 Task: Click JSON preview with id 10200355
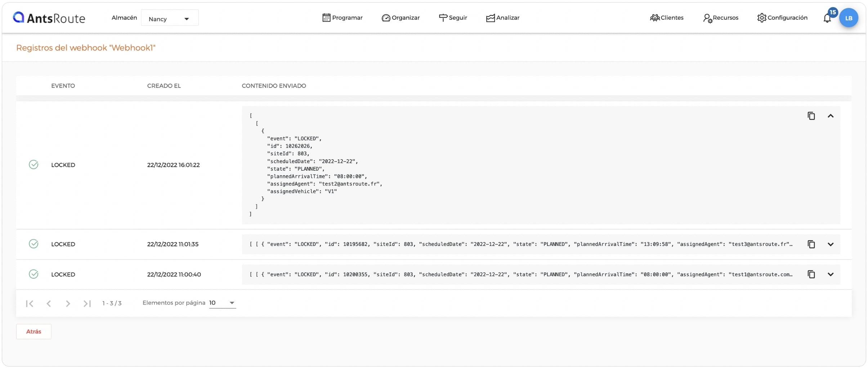point(521,274)
